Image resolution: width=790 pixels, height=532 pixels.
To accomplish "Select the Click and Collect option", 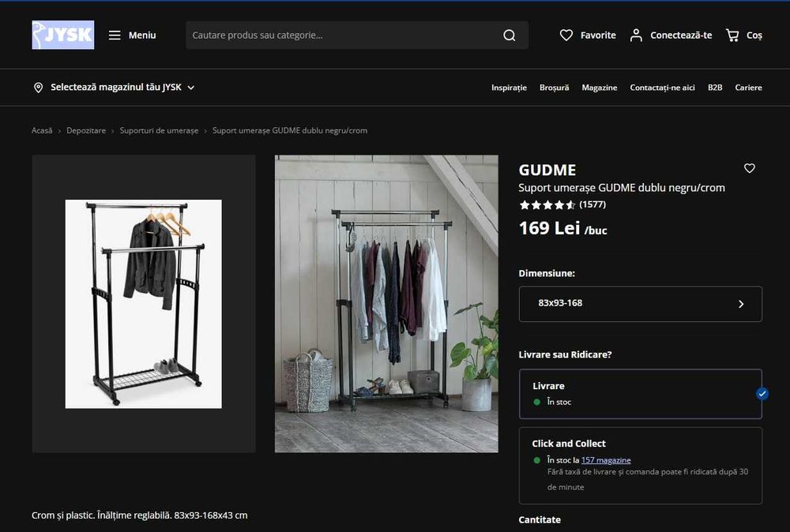I will [x=641, y=466].
